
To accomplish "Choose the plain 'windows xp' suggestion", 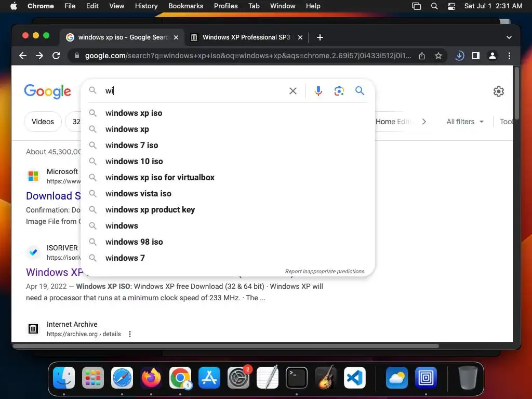I will pyautogui.click(x=228, y=129).
